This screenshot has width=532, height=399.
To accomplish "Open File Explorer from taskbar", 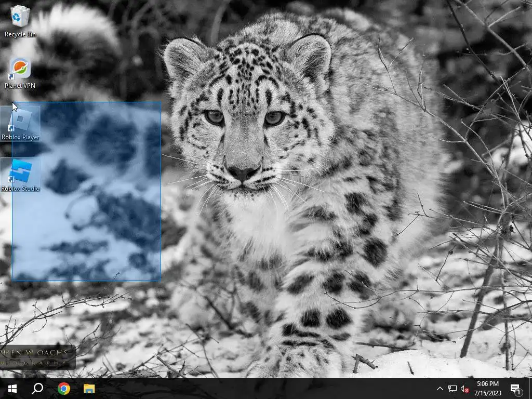I will [89, 389].
